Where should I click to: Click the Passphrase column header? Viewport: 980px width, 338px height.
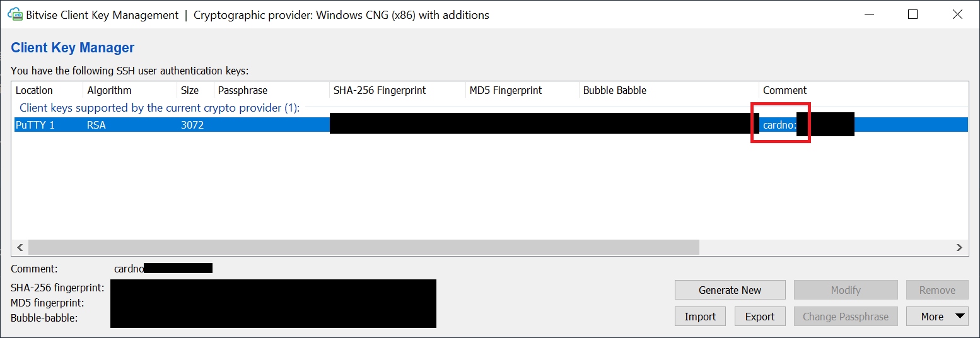[x=242, y=90]
